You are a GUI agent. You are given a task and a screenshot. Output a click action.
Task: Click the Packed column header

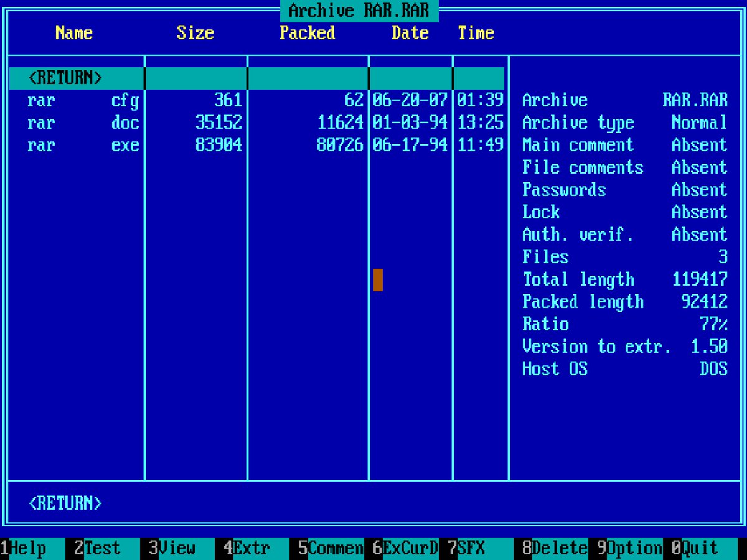tap(308, 33)
